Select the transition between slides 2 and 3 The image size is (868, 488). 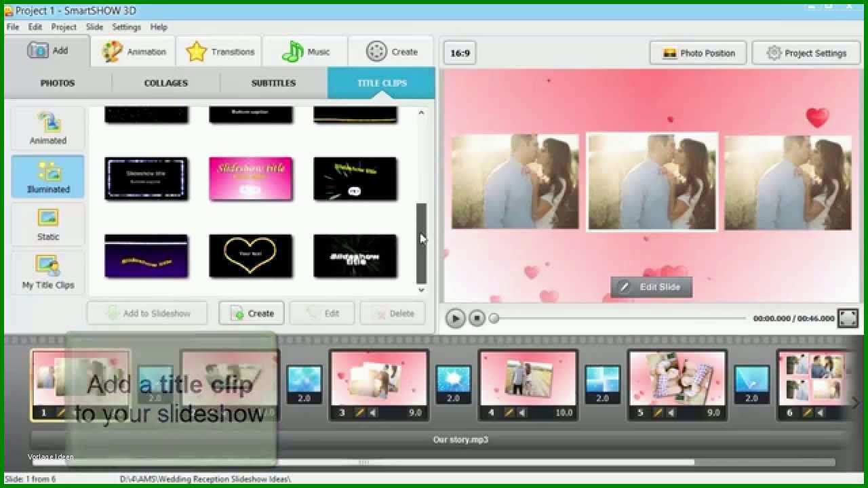point(304,385)
